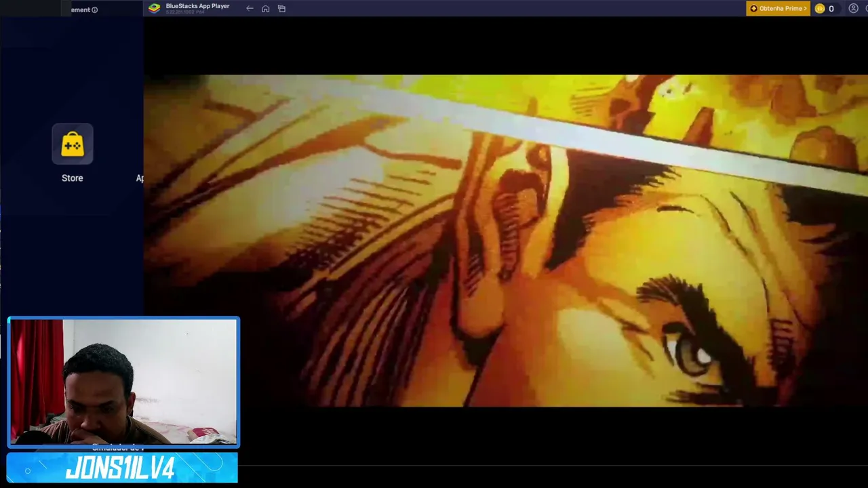Click the JONS1ILV4 streamer name banner
868x488 pixels.
point(122,468)
